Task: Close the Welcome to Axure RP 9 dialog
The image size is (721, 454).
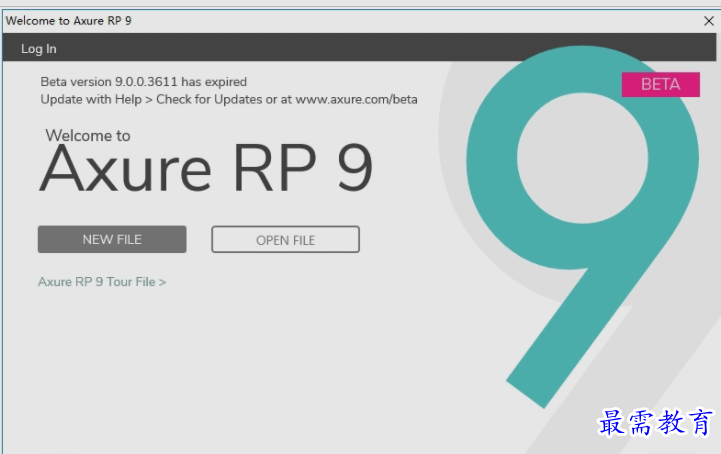Action: point(709,21)
